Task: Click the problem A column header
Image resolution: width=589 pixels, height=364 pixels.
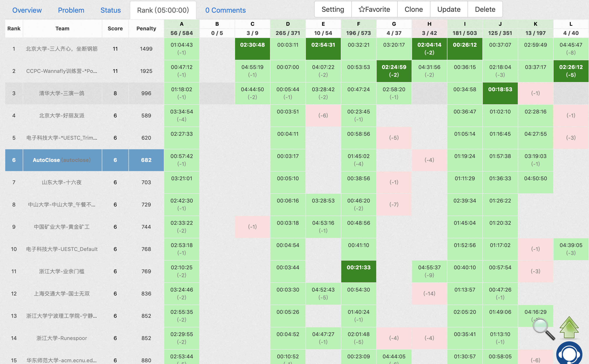Action: (182, 24)
